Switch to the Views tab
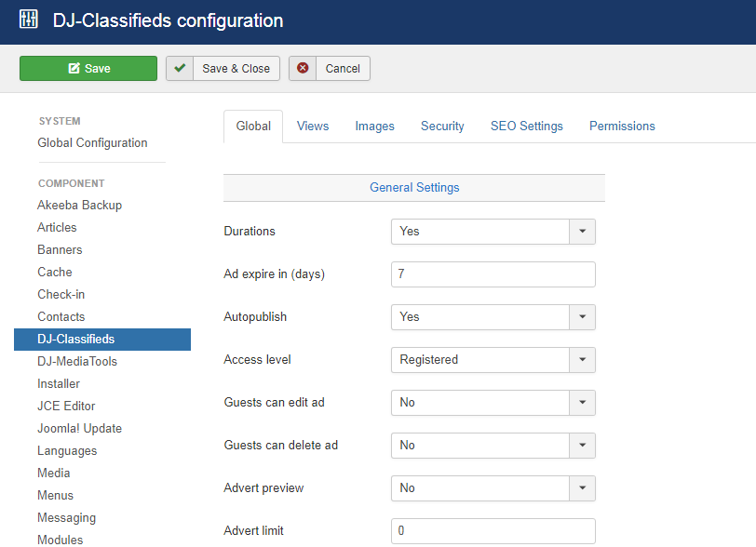Viewport: 756px width, 547px height. pos(313,127)
